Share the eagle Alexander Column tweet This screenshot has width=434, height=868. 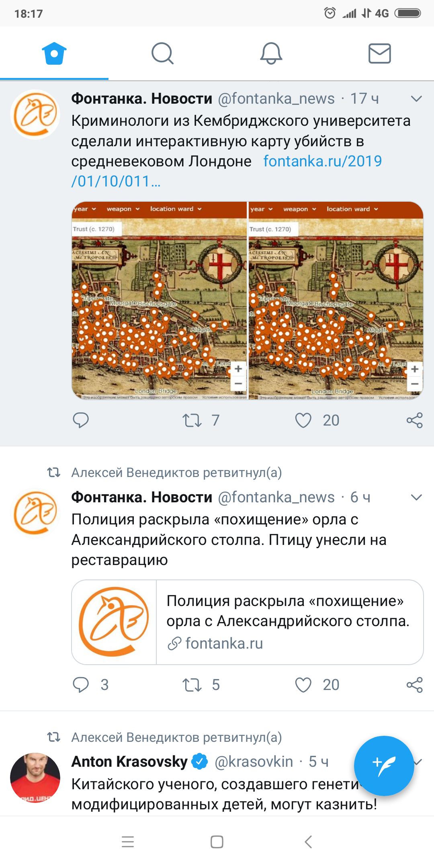pyautogui.click(x=414, y=685)
